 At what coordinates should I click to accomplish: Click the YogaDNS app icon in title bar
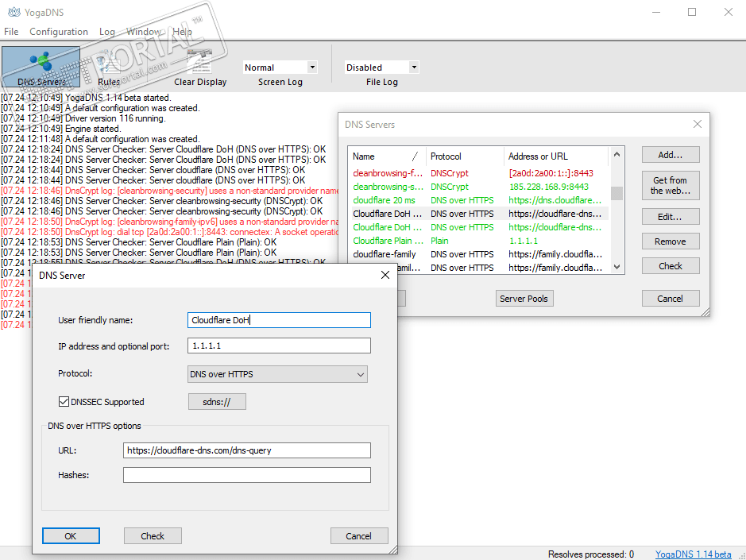(14, 12)
